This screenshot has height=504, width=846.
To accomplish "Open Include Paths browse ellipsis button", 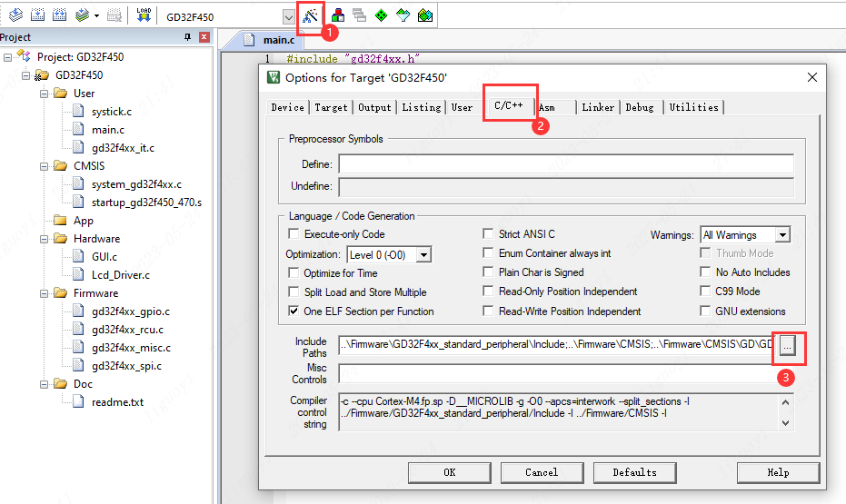I will point(787,345).
